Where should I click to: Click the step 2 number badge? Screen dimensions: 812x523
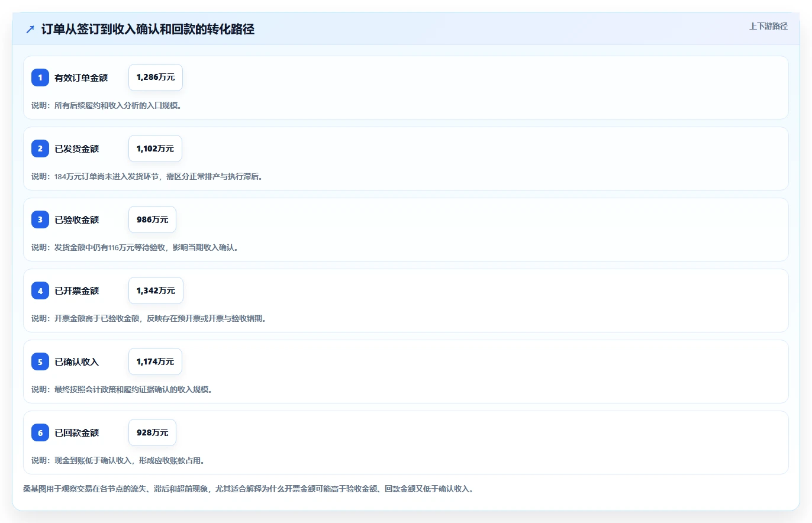[40, 148]
